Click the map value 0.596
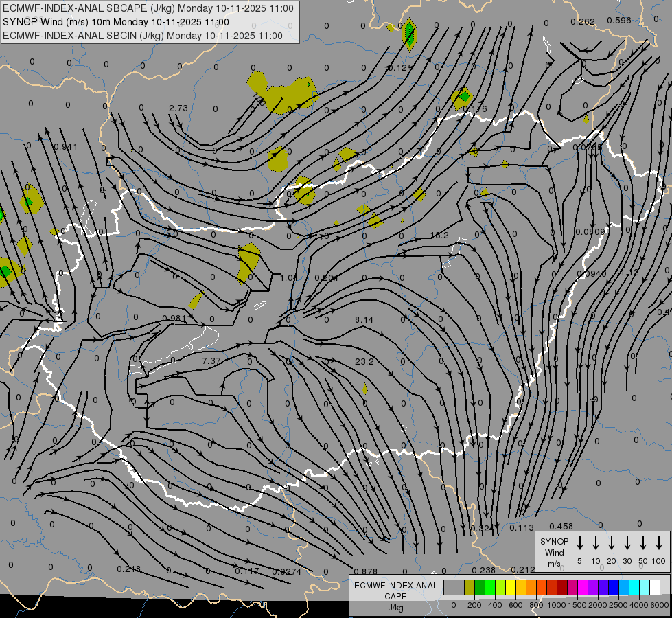 click(x=619, y=20)
